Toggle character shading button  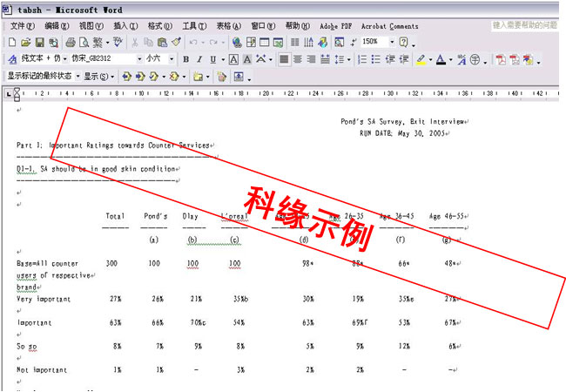click(x=247, y=59)
